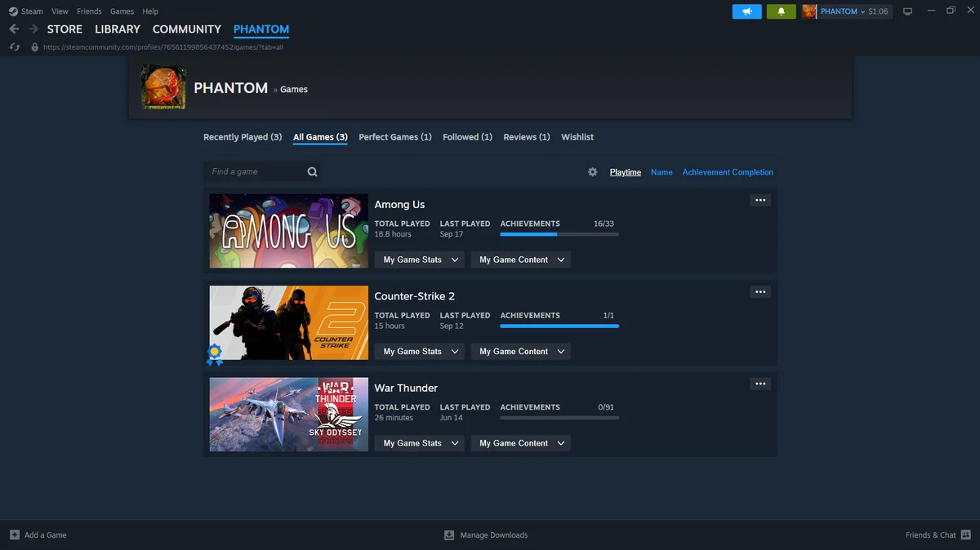The height and width of the screenshot is (550, 980).
Task: Sort games by Name
Action: [x=661, y=172]
